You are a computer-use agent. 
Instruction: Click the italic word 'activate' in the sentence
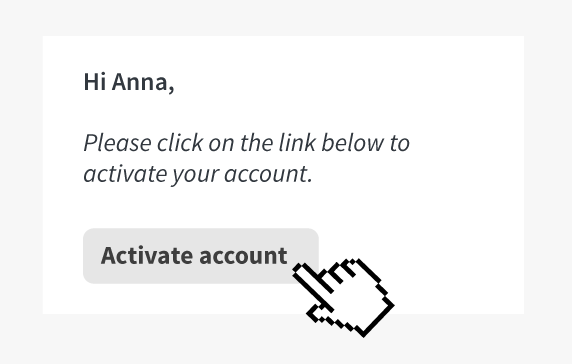coord(125,174)
